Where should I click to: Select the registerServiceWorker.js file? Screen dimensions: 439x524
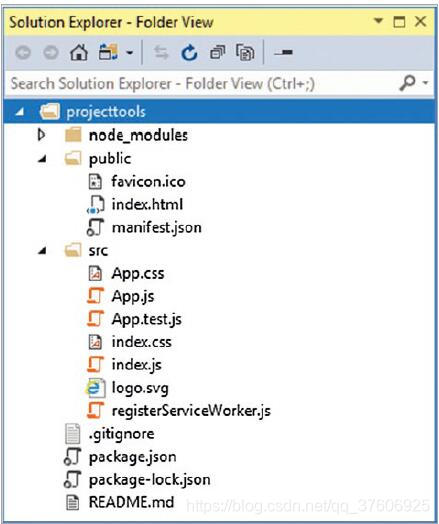click(191, 411)
